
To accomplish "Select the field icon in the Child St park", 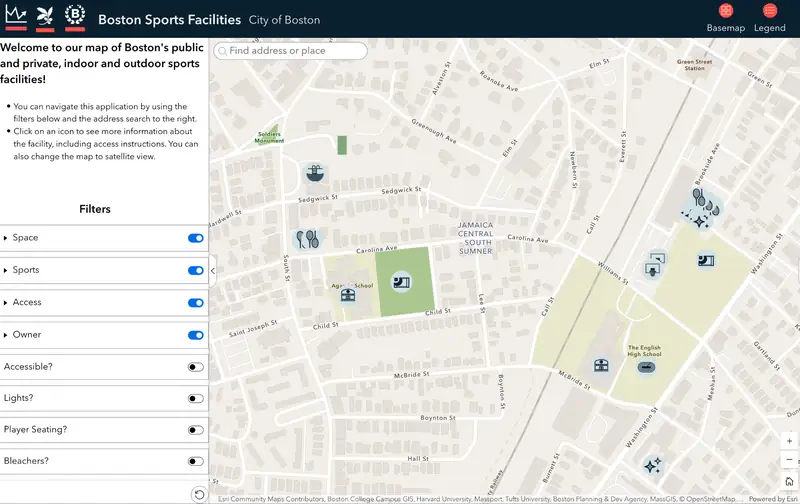I will coord(402,282).
